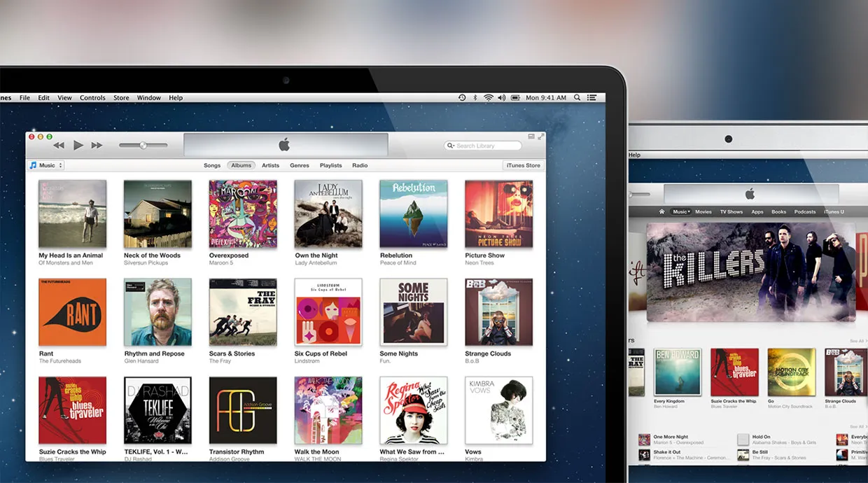Click the Home icon in iTunes Store
The width and height of the screenshot is (868, 483).
pos(661,211)
